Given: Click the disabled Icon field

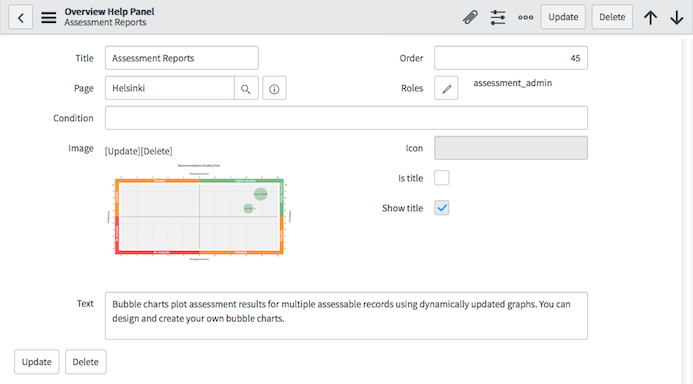Looking at the screenshot, I should click(511, 148).
